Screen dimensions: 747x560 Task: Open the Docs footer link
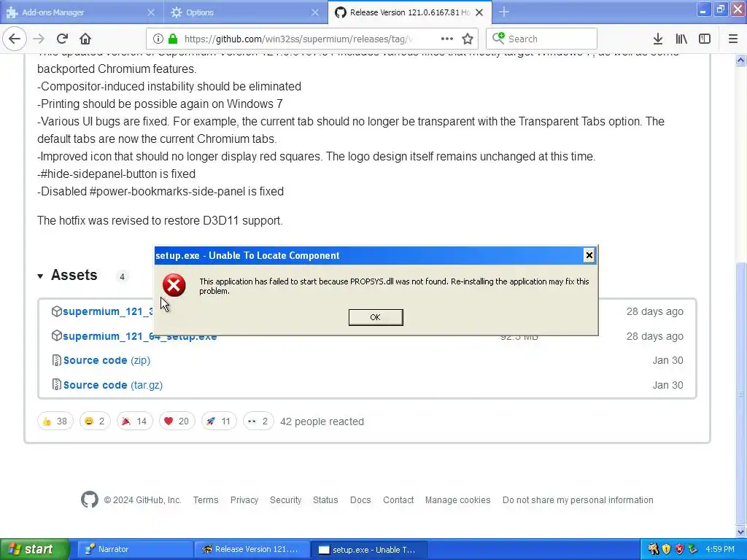click(360, 500)
